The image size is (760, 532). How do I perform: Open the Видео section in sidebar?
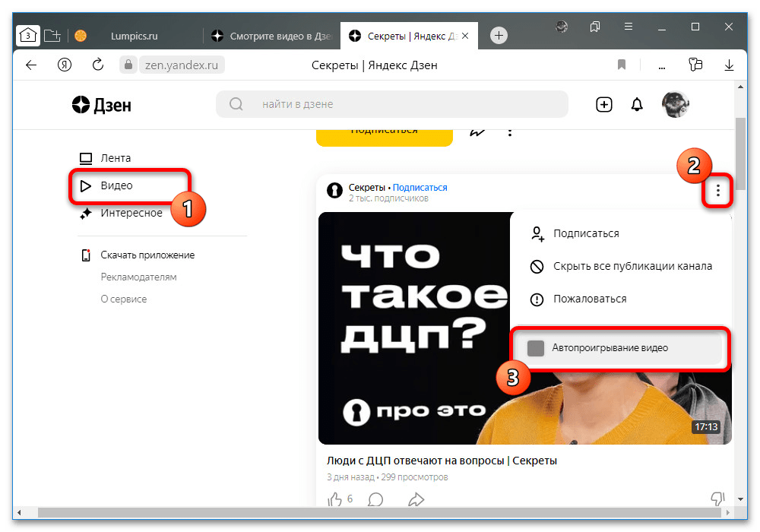(x=116, y=185)
